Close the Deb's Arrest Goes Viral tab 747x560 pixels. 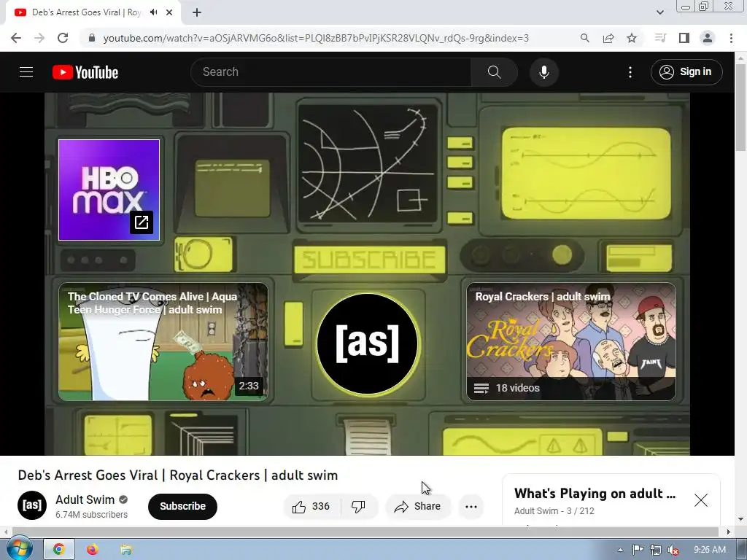169,12
